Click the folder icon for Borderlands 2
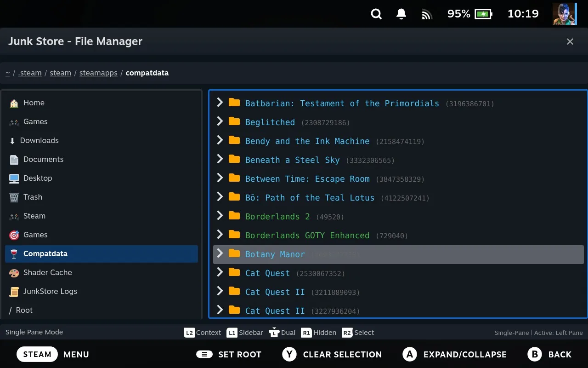Viewport: 588px width, 368px height. point(234,216)
